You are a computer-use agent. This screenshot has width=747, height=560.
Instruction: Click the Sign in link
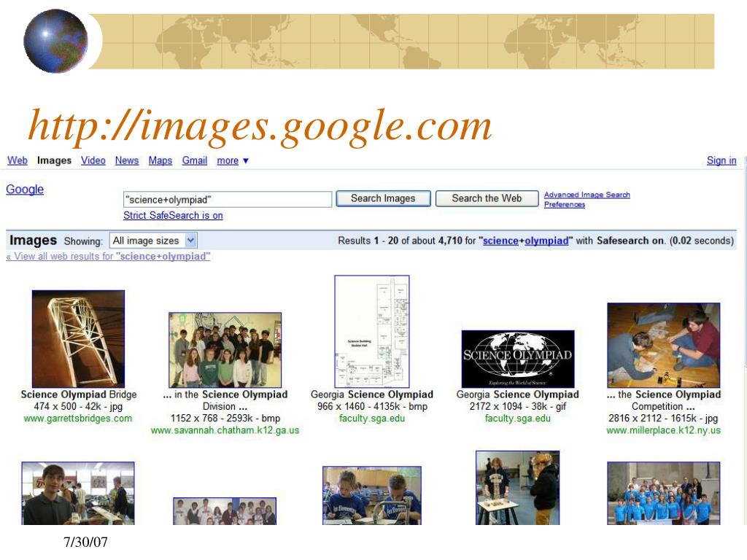tap(721, 160)
